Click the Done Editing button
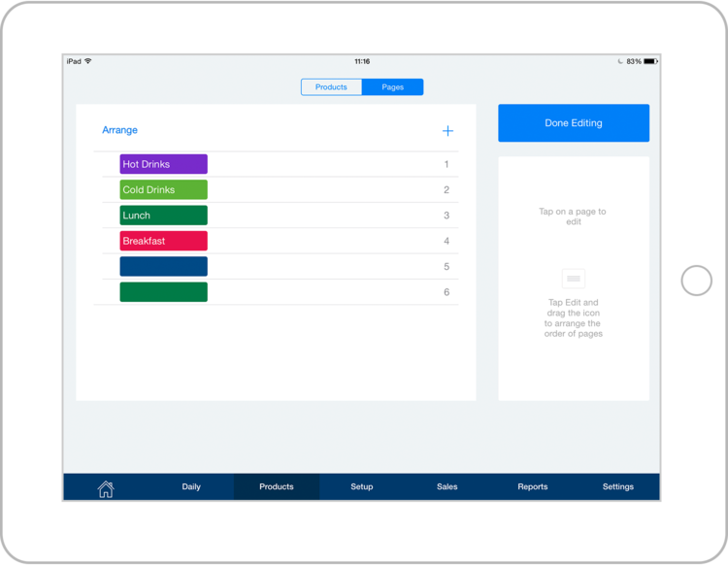Image resolution: width=728 pixels, height=565 pixels. point(574,123)
